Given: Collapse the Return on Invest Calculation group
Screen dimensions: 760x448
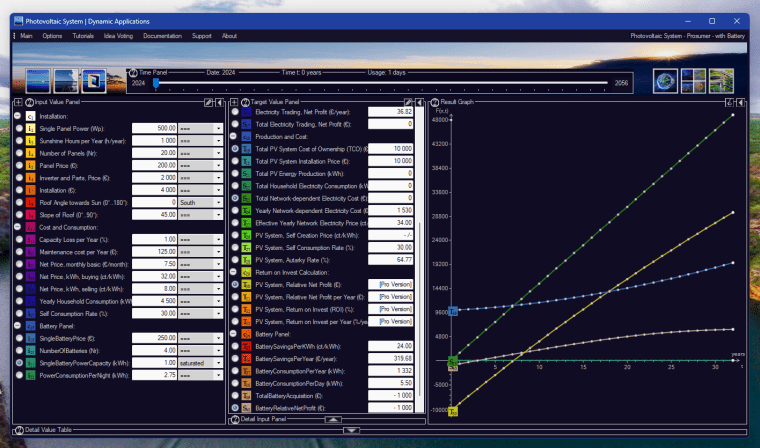Looking at the screenshot, I should pos(233,272).
